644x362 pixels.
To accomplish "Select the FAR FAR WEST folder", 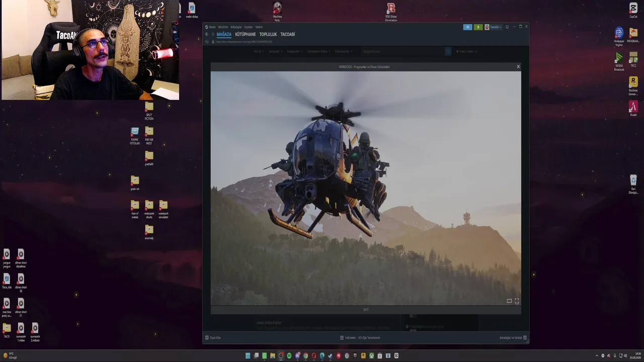I will (149, 136).
